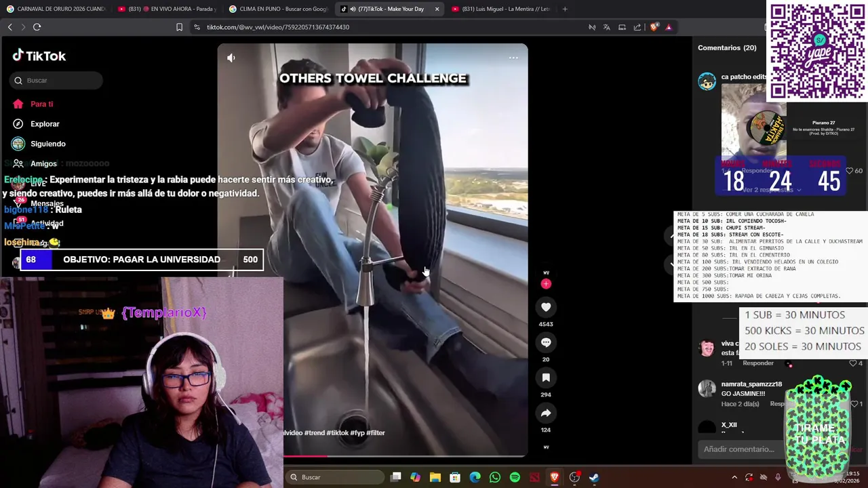868x488 pixels.
Task: Follow the creator with the red plus button
Action: pyautogui.click(x=546, y=284)
